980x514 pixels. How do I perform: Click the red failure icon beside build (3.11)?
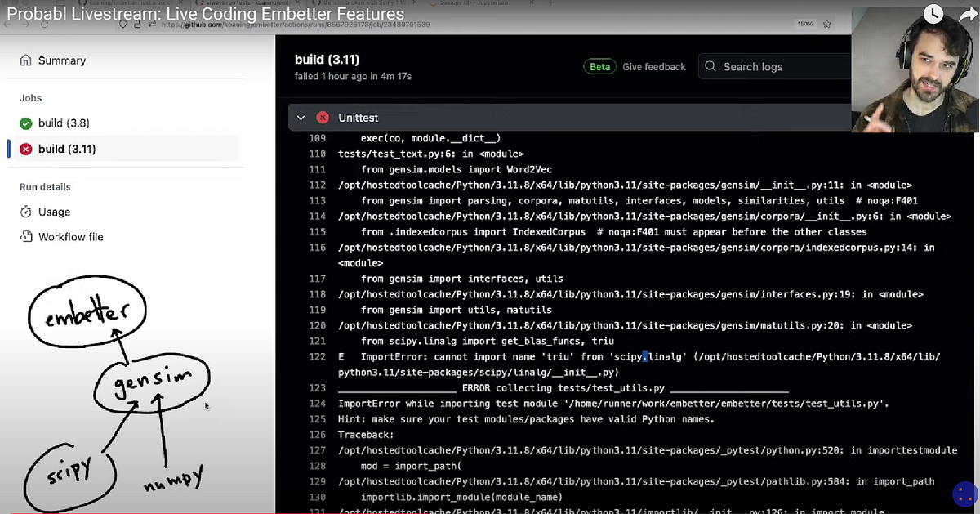point(26,149)
